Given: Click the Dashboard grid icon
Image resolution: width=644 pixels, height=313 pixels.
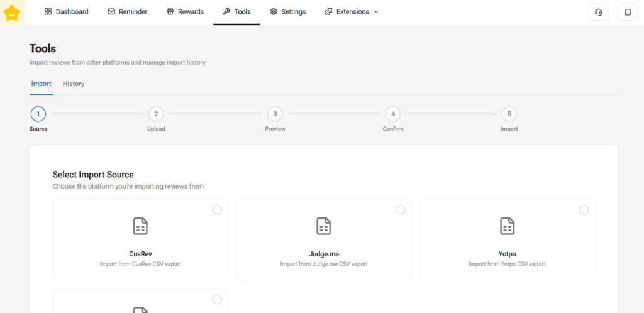Looking at the screenshot, I should point(48,12).
